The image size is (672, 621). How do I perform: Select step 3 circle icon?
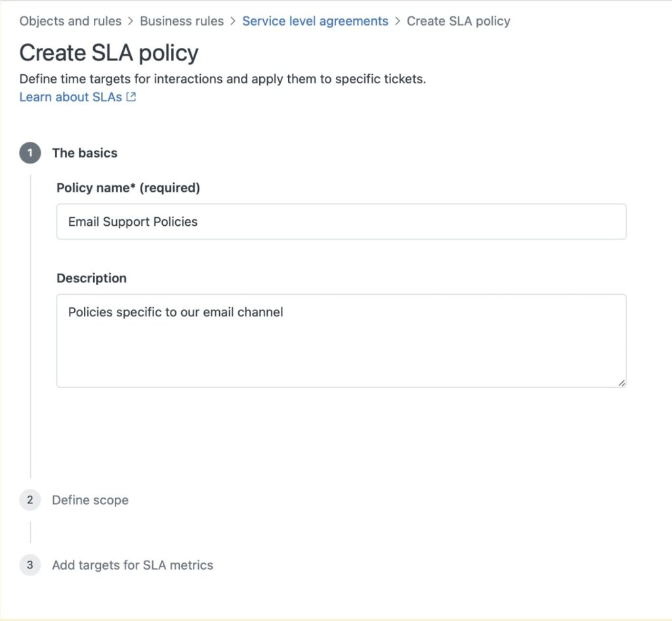pyautogui.click(x=30, y=565)
